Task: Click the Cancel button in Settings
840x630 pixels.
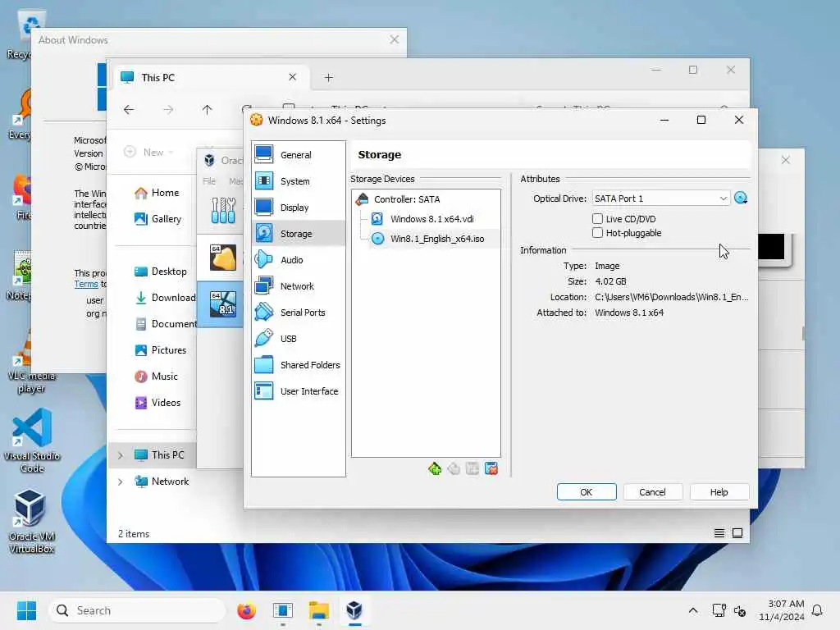Action: (652, 492)
